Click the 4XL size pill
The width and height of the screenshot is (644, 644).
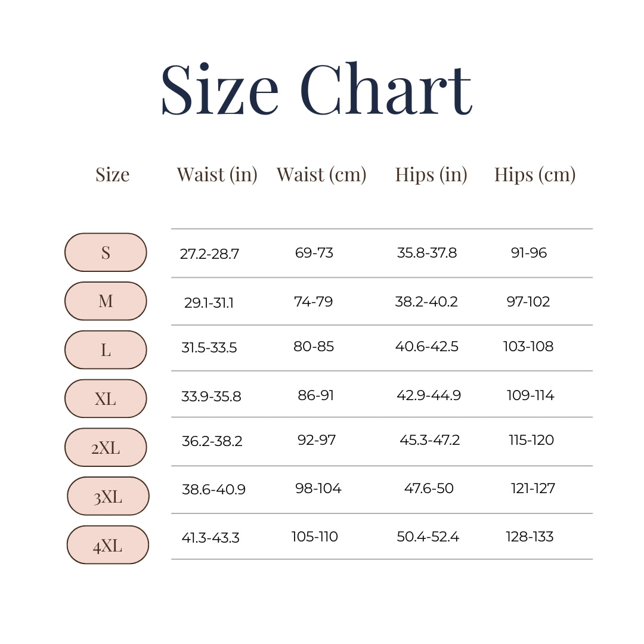(107, 545)
